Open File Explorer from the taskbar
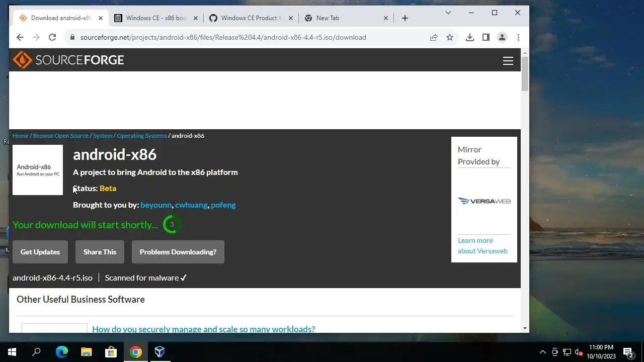The width and height of the screenshot is (644, 362). click(86, 352)
